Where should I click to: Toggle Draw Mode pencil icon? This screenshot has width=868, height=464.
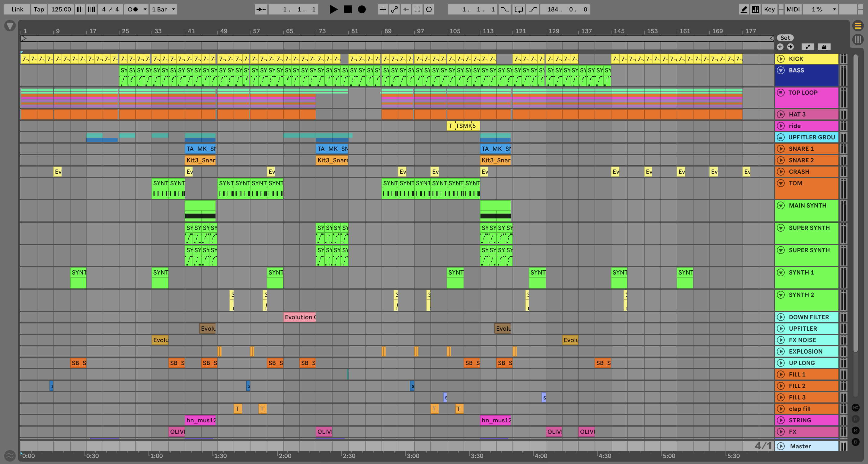744,9
